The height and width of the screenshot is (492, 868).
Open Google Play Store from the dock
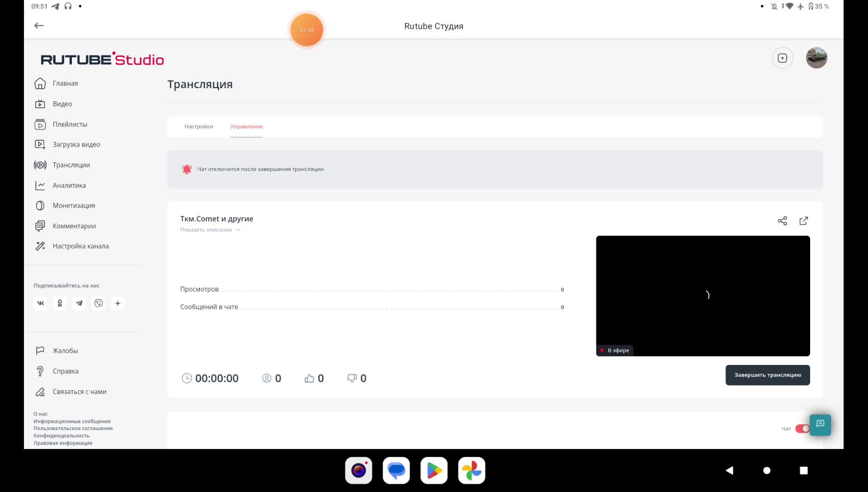[434, 470]
